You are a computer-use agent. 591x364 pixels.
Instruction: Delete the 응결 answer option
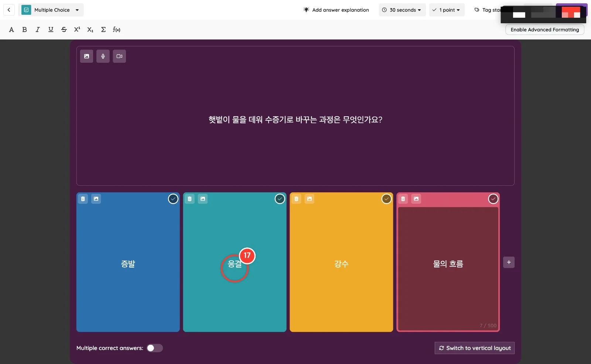pos(189,199)
